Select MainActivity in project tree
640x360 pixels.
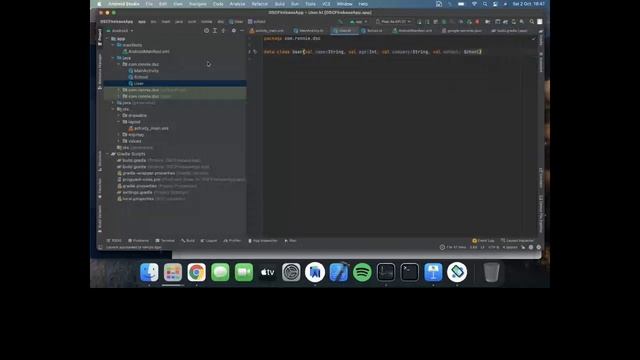click(143, 71)
